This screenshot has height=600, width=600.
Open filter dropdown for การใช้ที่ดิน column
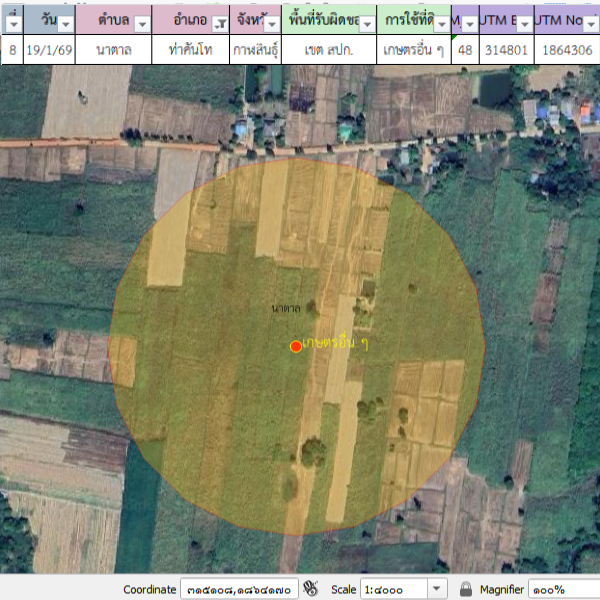pos(442,23)
